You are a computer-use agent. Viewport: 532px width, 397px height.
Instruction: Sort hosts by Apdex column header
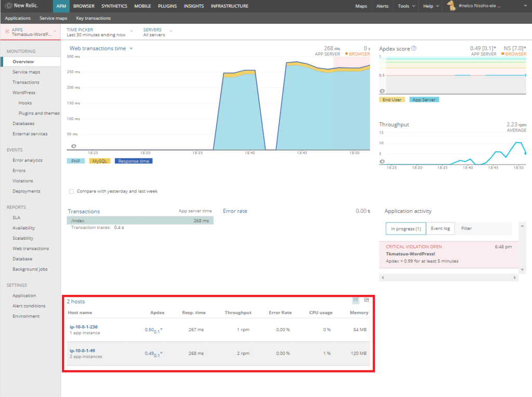[157, 312]
